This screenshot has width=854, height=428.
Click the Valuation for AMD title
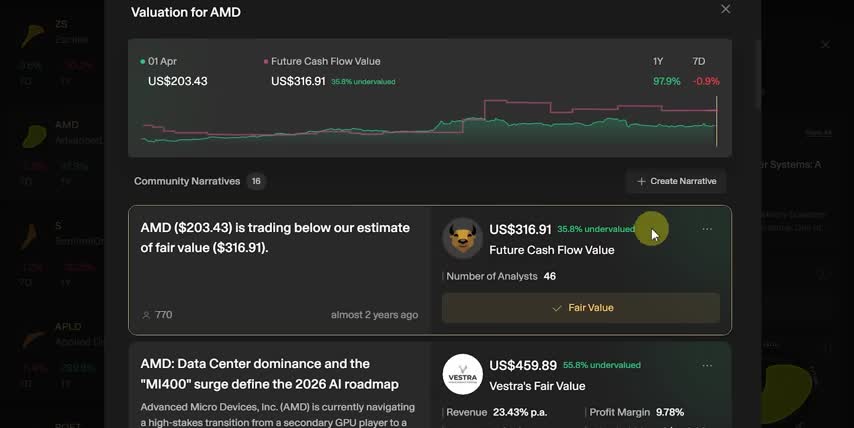click(x=186, y=12)
